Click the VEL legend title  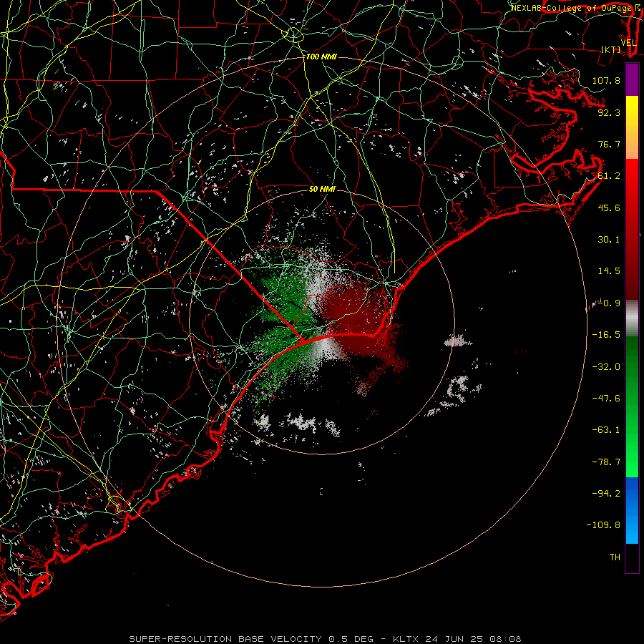[628, 43]
